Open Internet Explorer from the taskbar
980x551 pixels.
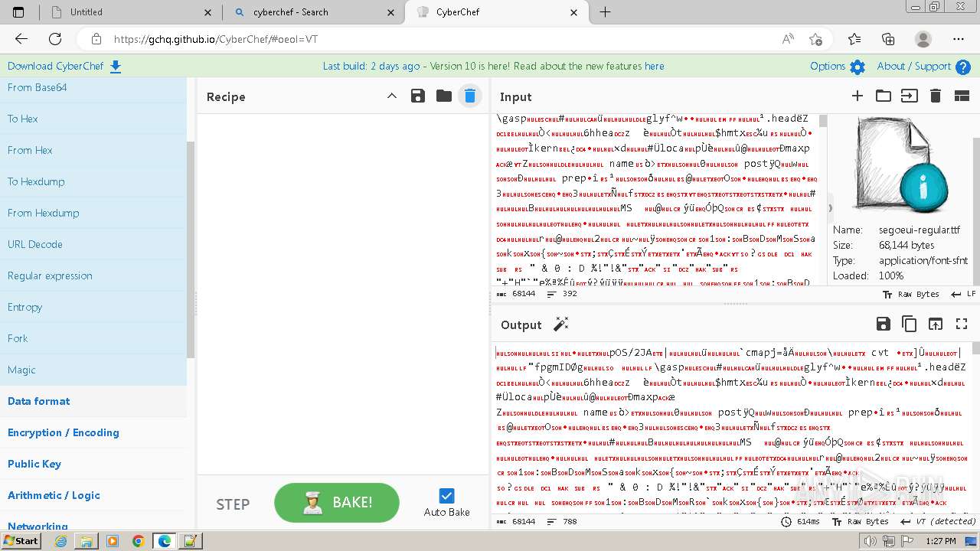pos(60,541)
